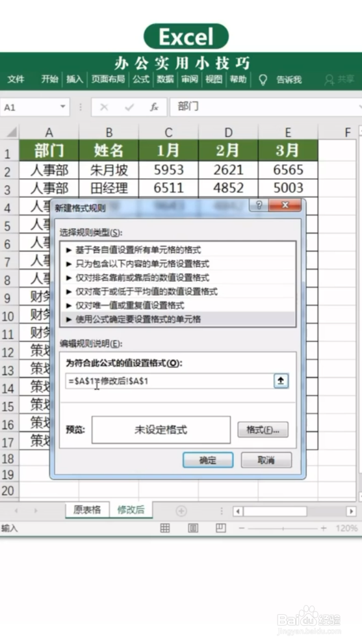
Task: Click horizontal scrollbar left arrow
Action: tap(238, 511)
